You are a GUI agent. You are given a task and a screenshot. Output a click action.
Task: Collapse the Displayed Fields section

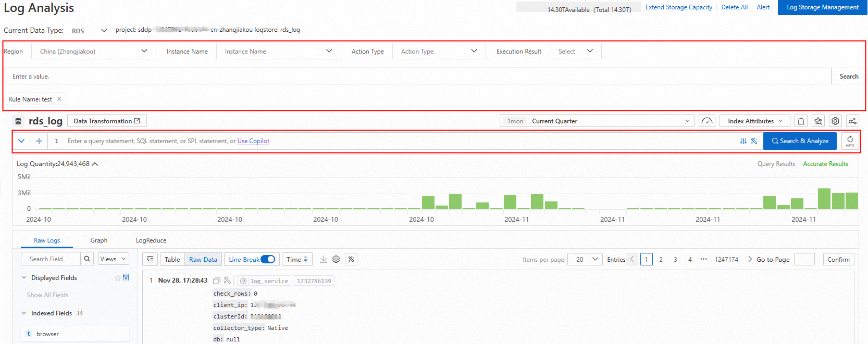pyautogui.click(x=24, y=278)
